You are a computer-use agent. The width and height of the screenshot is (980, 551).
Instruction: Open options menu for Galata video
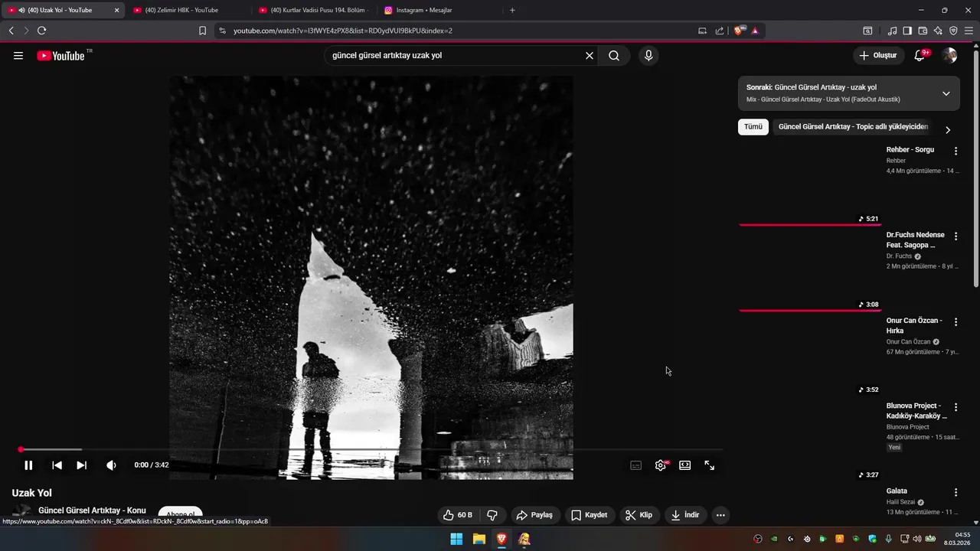[x=955, y=492]
